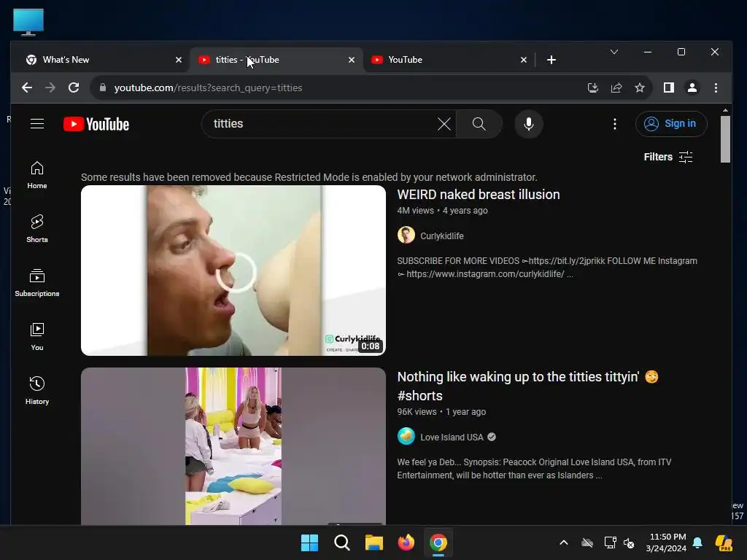The height and width of the screenshot is (560, 747).
Task: Click the cloud-off tray icon
Action: click(587, 542)
